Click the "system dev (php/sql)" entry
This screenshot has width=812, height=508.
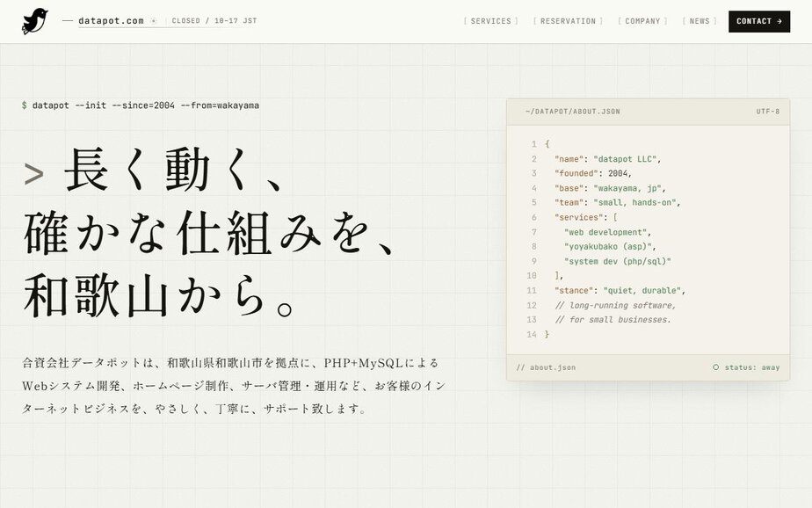tap(617, 262)
